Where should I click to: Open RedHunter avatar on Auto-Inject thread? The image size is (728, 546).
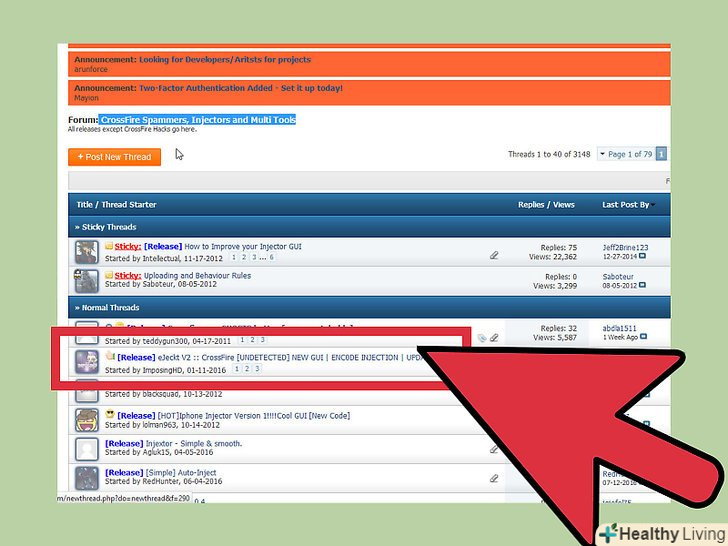click(x=87, y=478)
